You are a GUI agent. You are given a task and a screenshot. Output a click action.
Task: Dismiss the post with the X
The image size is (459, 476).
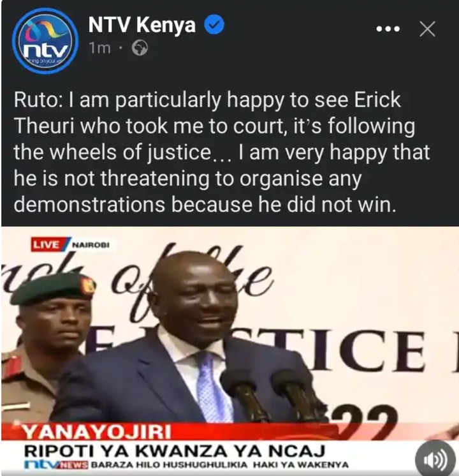pos(428,29)
